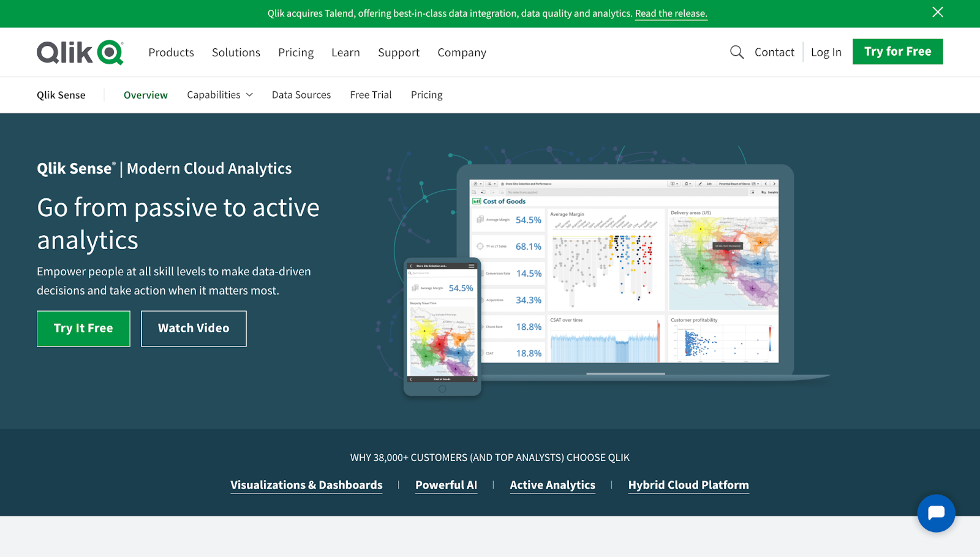
Task: Open the Products menu
Action: point(171,53)
